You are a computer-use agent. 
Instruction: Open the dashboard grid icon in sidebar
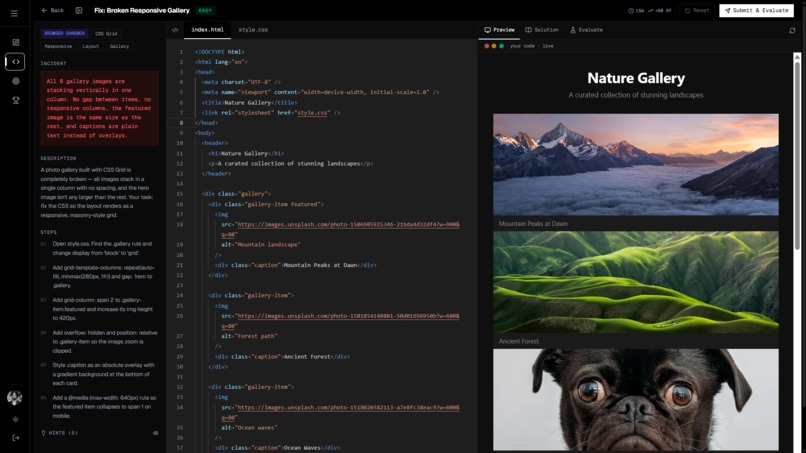(x=16, y=43)
